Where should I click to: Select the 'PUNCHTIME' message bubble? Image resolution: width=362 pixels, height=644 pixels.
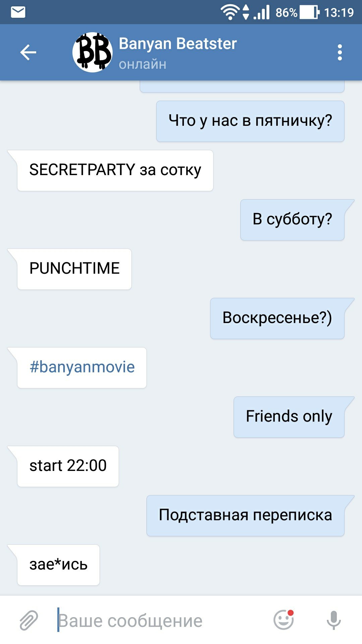74,269
